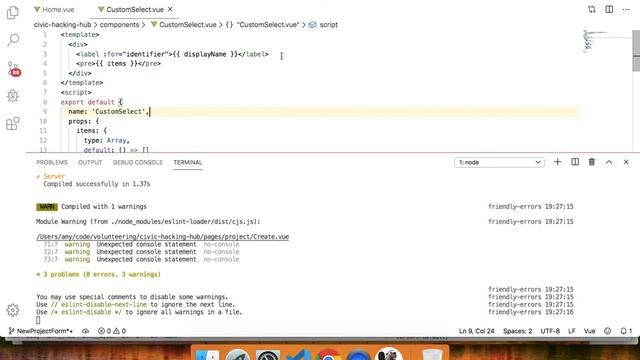The image size is (640, 360).
Task: Open Google Chrome from the Dock
Action: (328, 354)
